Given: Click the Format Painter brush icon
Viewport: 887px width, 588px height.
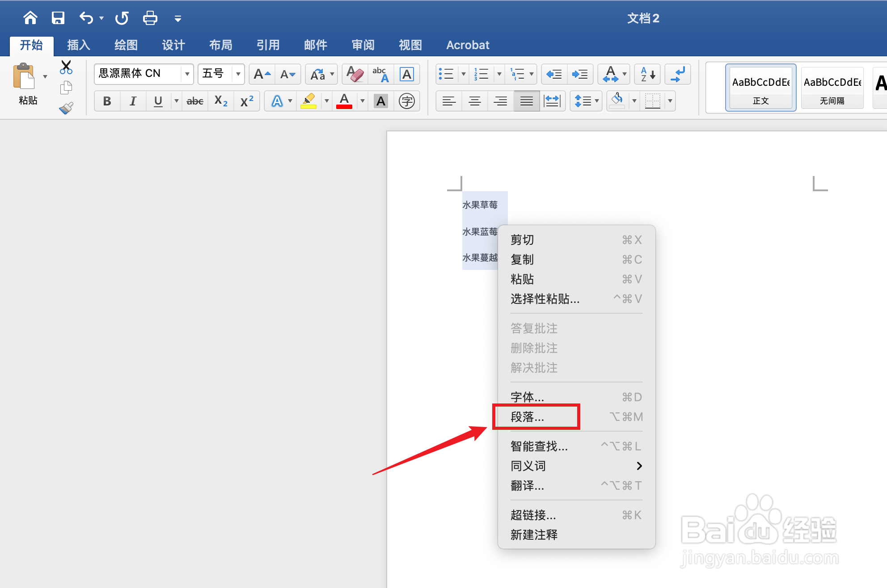Looking at the screenshot, I should pos(66,108).
